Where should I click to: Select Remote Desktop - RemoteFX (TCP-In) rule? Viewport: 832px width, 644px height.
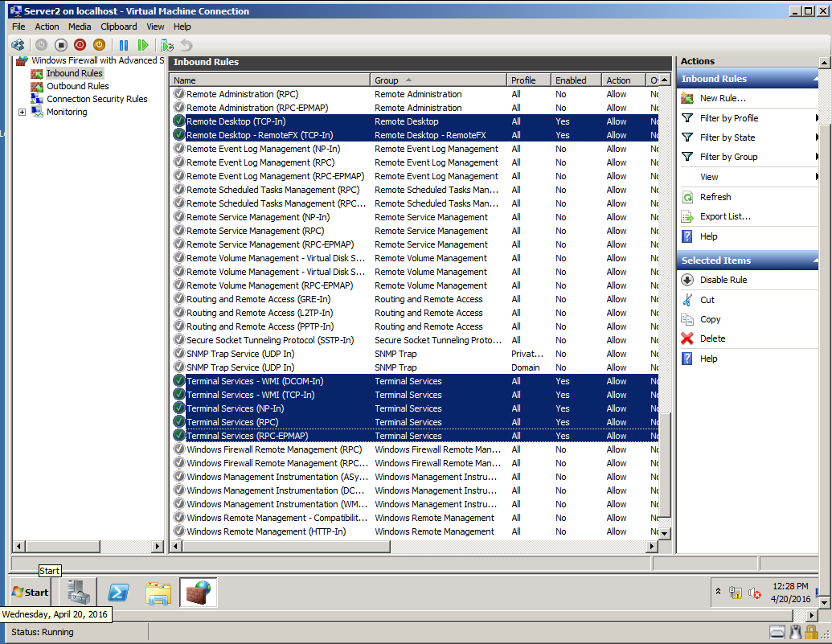point(415,135)
